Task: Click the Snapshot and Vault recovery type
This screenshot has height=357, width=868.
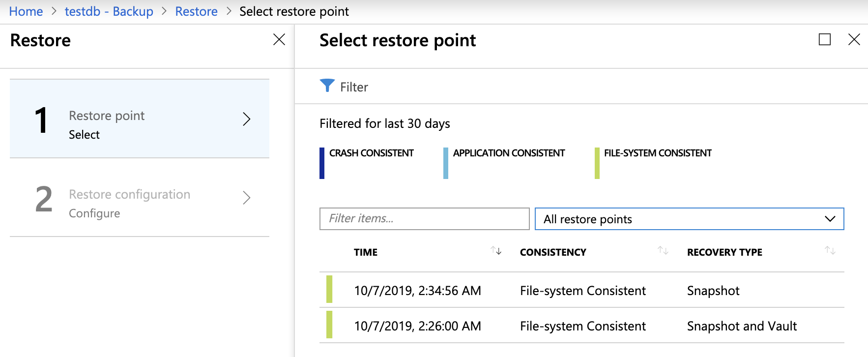Action: coord(742,326)
